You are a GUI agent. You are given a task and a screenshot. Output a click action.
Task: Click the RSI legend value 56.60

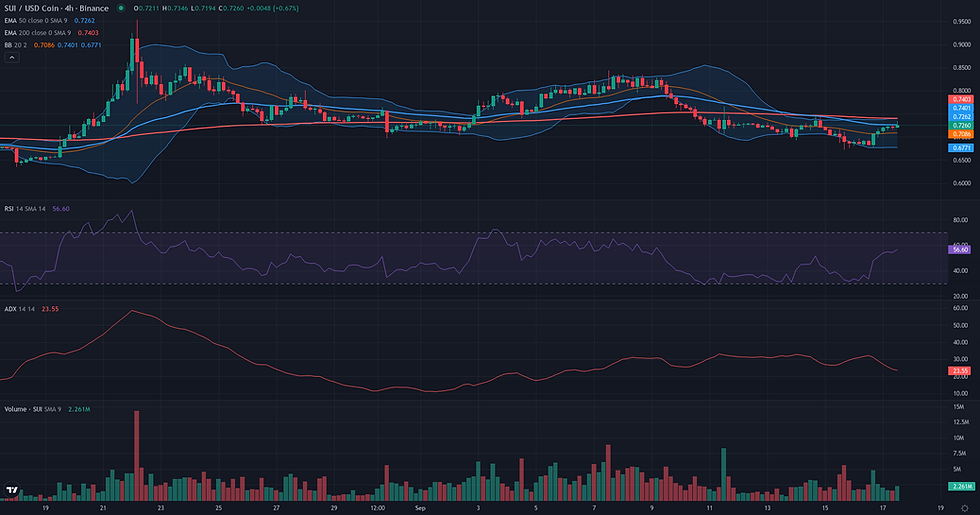[61, 209]
